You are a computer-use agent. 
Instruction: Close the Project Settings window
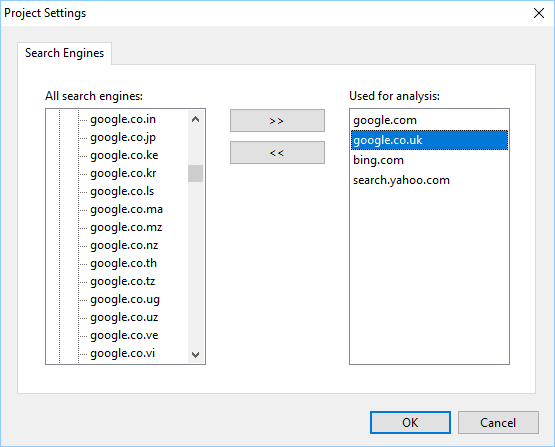(x=539, y=13)
